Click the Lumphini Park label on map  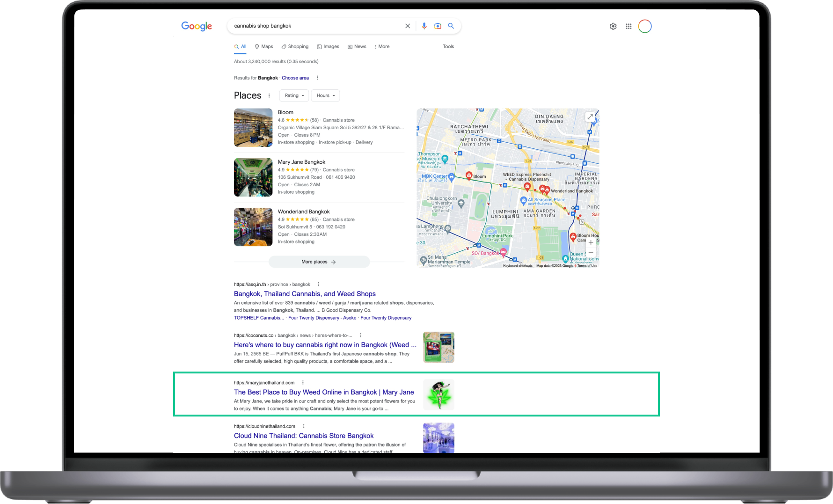tap(497, 236)
